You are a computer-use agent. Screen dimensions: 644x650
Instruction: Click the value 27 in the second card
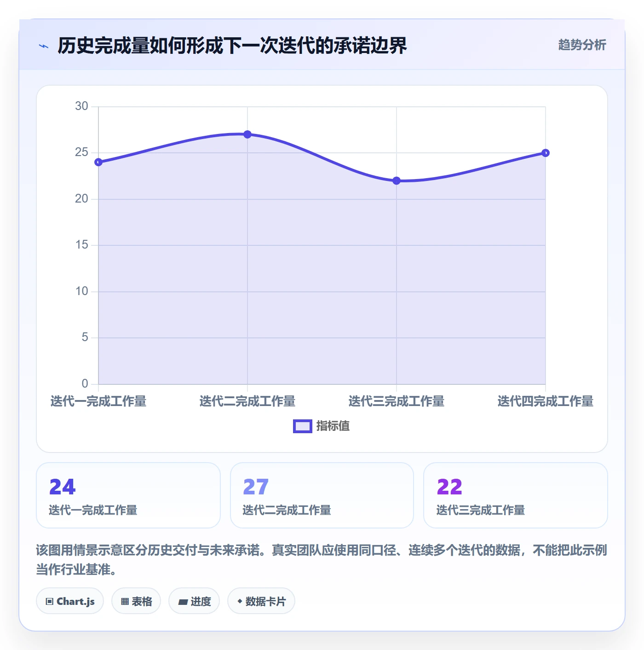[x=256, y=487]
